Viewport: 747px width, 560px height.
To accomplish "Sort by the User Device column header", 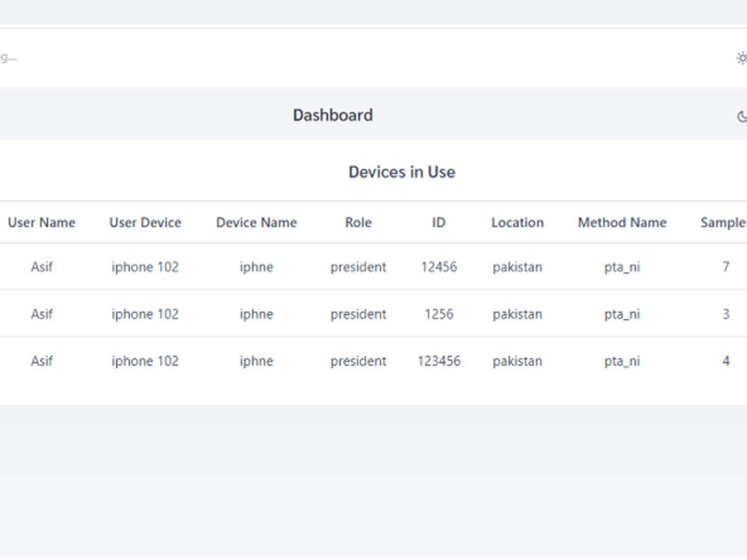I will (x=144, y=223).
